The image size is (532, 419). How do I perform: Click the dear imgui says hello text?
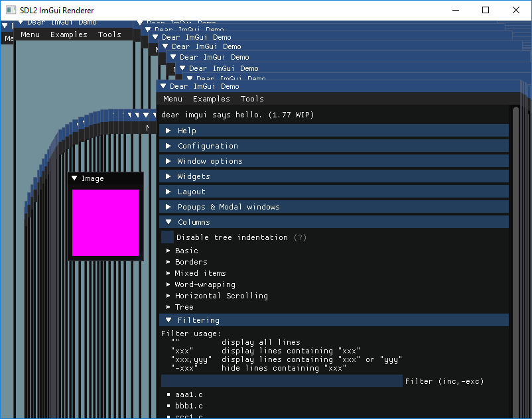coord(237,115)
